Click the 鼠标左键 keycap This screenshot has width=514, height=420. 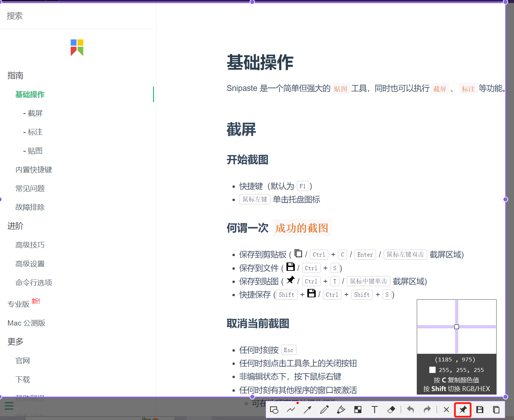255,199
